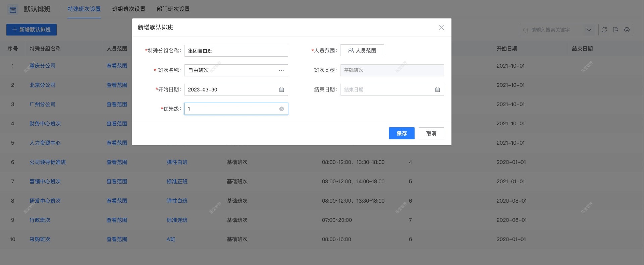Click 标准正班 link in 营销中心班次 row

177,182
